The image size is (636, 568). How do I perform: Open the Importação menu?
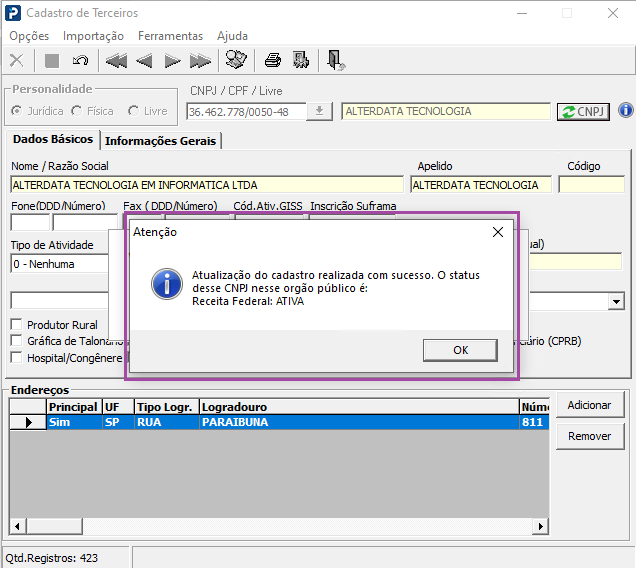(x=93, y=36)
